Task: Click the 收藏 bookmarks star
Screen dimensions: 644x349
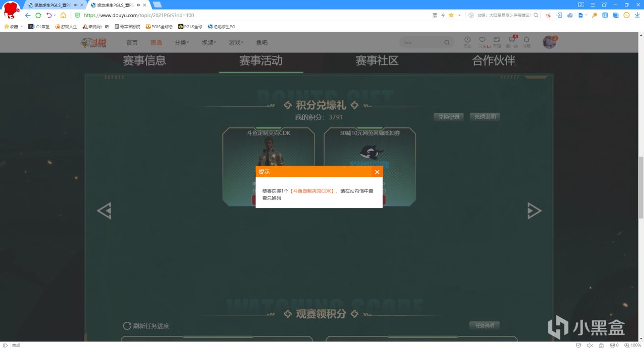Action: 7,26
